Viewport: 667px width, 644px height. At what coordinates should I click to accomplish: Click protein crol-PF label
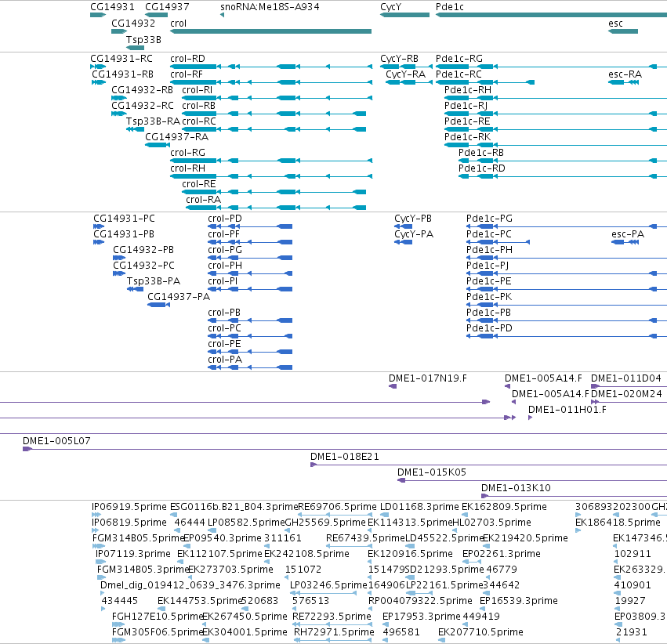(x=223, y=233)
